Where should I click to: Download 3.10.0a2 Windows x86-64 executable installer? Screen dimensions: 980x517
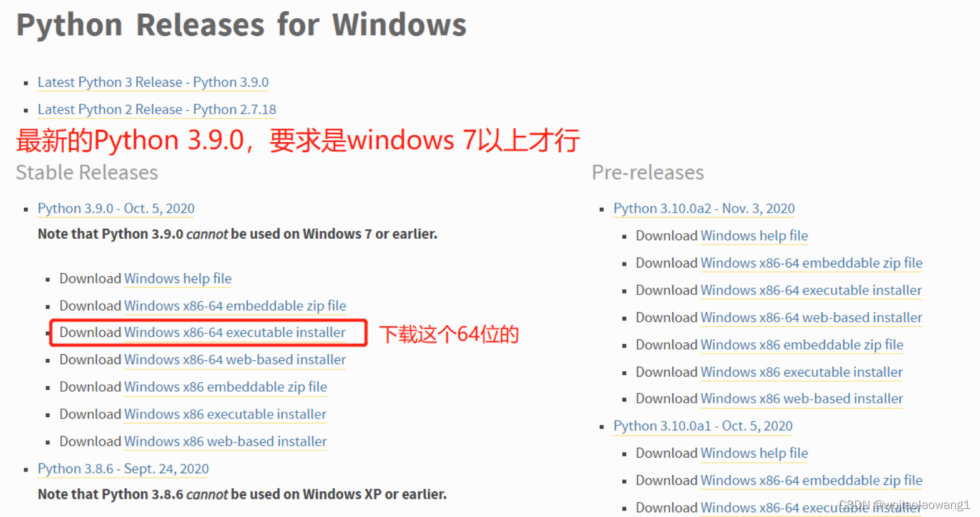(811, 291)
